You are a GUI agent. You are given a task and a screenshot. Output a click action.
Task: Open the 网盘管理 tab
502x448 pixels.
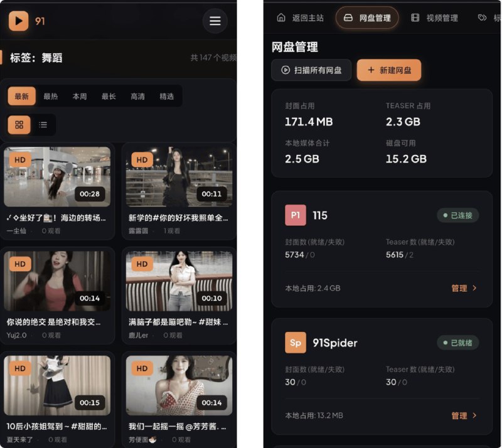(x=367, y=18)
